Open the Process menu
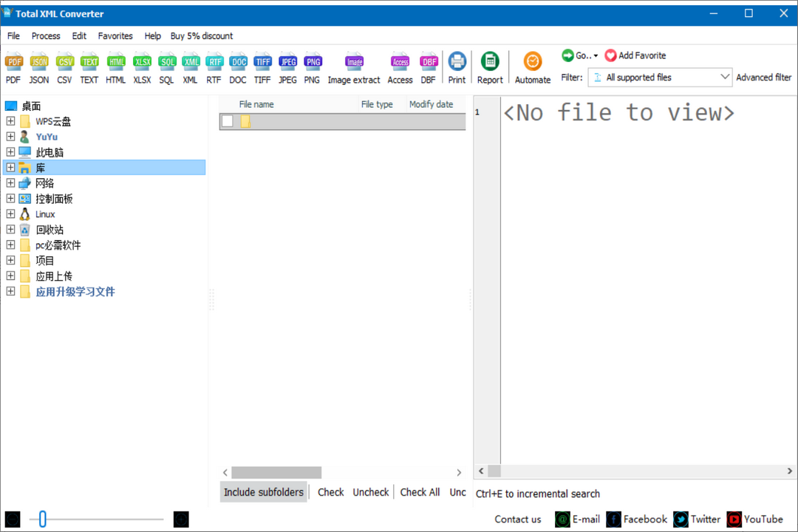The image size is (798, 532). tap(45, 35)
